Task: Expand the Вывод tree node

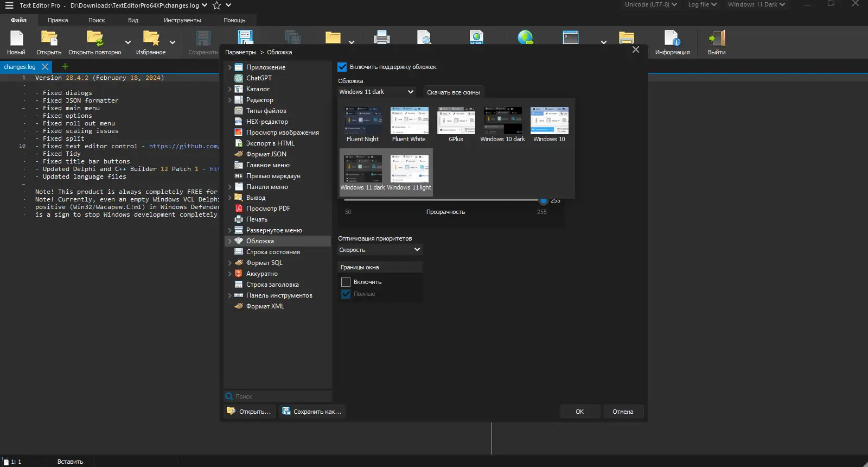Action: pyautogui.click(x=229, y=198)
